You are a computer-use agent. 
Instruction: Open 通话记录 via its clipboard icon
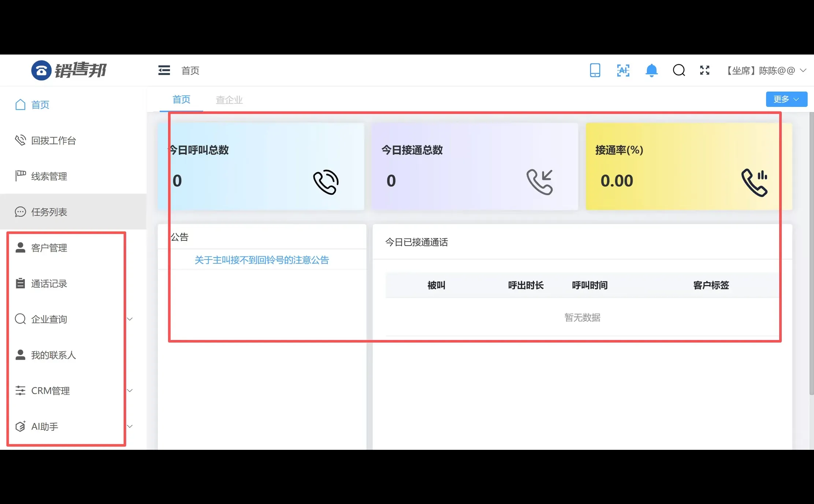tap(20, 283)
